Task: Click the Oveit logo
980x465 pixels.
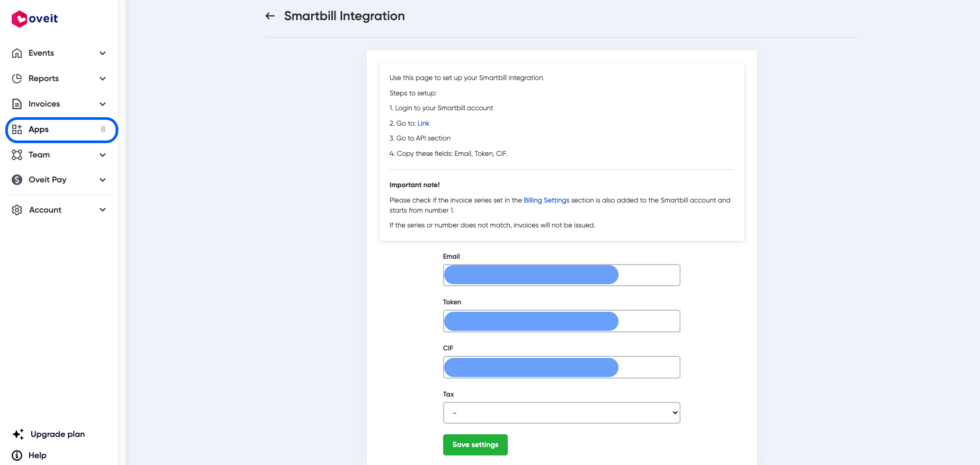Action: 34,19
